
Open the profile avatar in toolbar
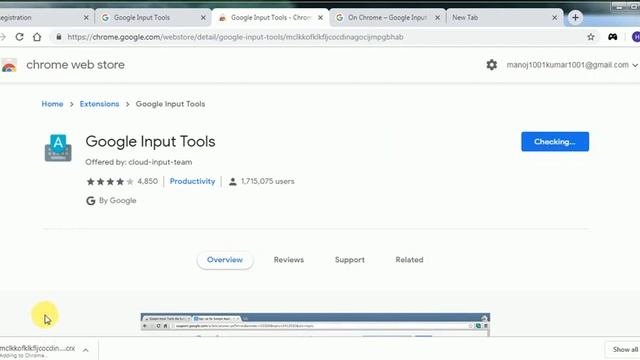636,37
